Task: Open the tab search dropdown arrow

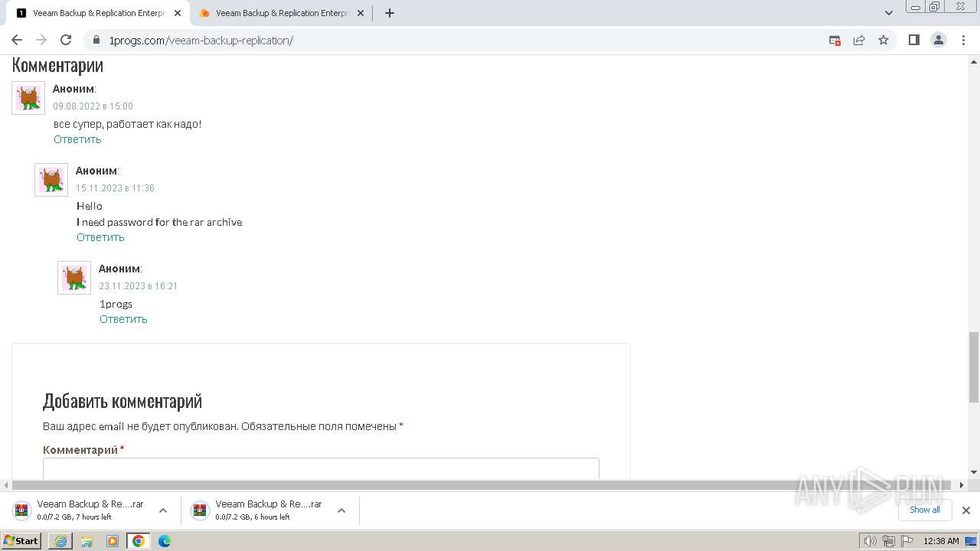Action: click(889, 13)
